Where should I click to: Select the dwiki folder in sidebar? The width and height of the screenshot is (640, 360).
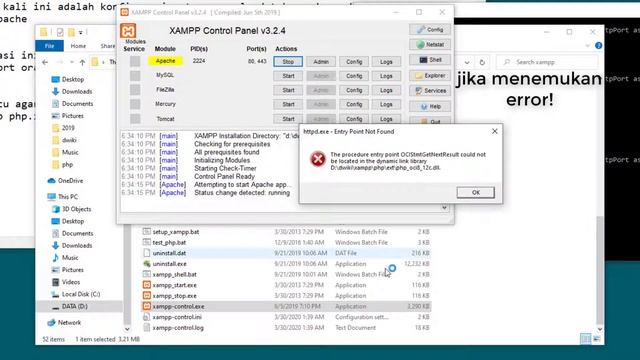64,140
